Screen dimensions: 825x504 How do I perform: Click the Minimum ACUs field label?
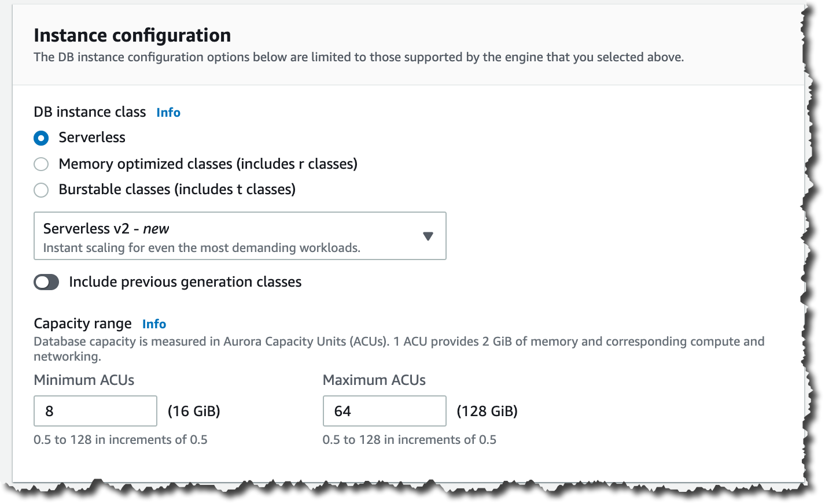[x=84, y=380]
